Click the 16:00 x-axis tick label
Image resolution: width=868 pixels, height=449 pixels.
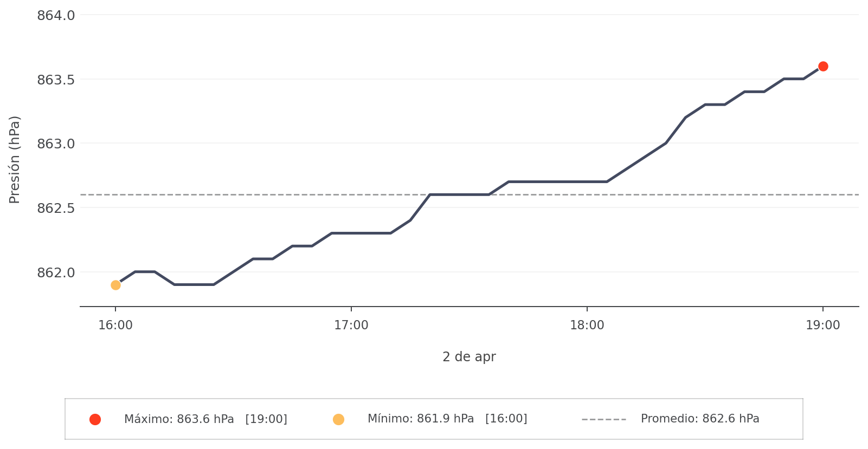(x=115, y=326)
